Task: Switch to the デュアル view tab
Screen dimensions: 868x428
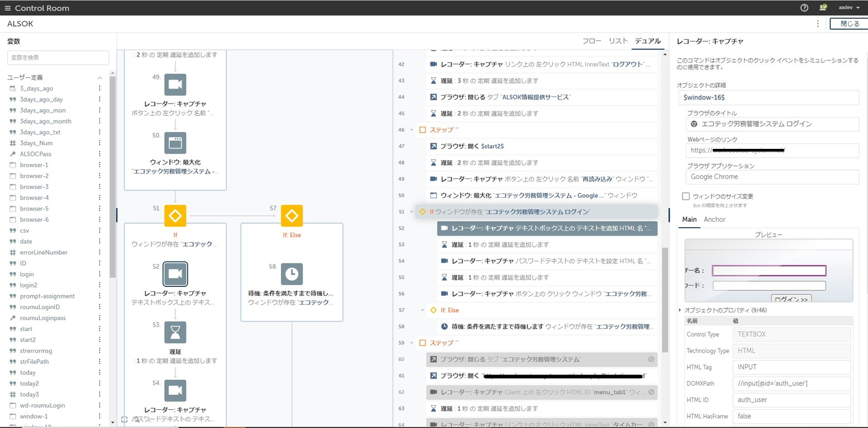Action: [648, 41]
